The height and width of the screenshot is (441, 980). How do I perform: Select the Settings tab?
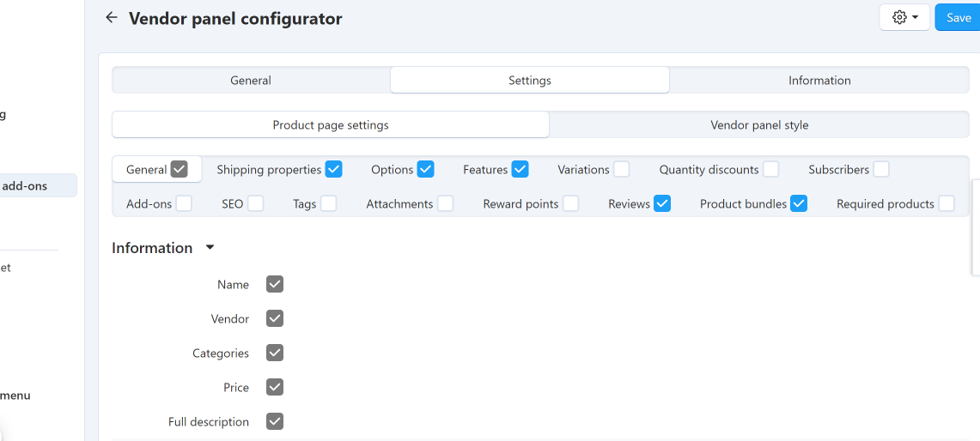529,80
